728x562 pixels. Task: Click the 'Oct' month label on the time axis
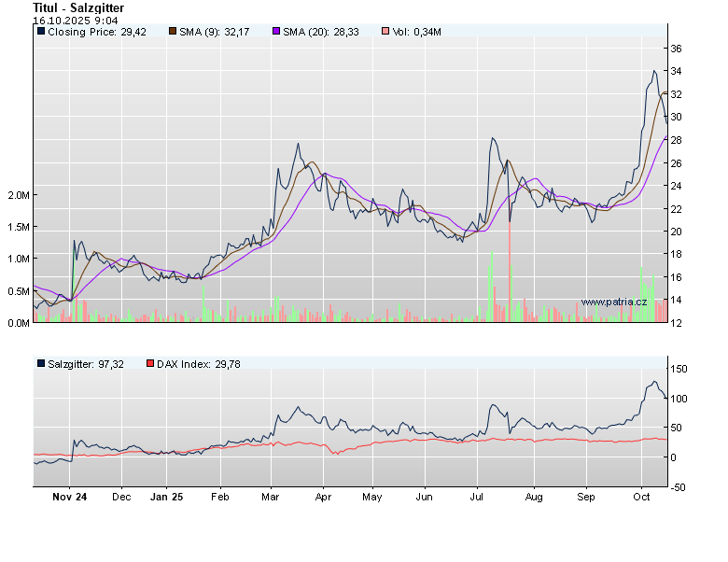point(642,498)
